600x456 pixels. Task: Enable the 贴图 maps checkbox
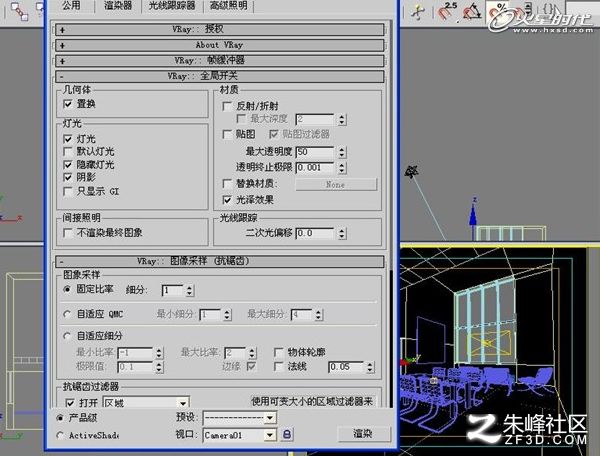pos(227,134)
